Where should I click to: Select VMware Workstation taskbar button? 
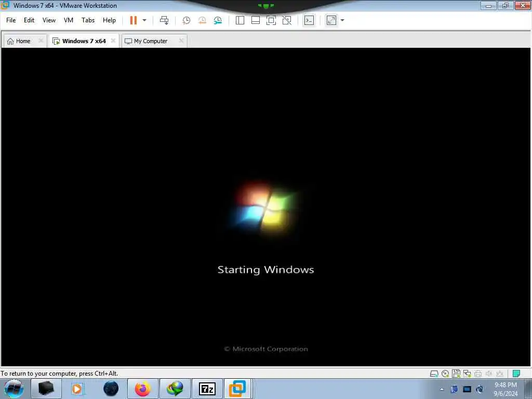coord(237,389)
